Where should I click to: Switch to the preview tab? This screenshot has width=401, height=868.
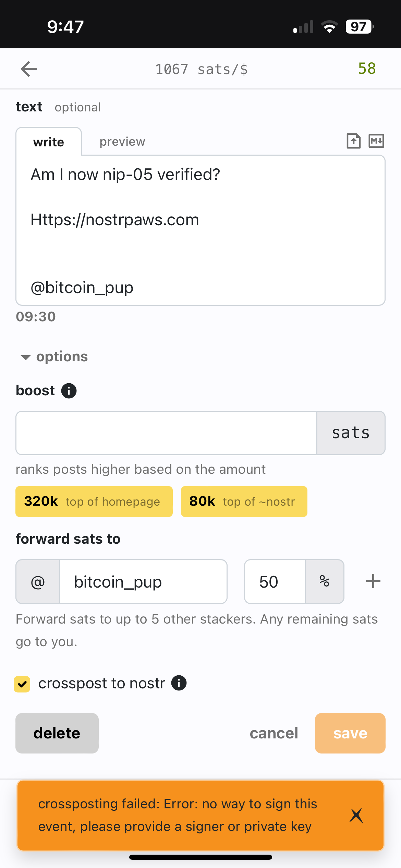pyautogui.click(x=122, y=142)
